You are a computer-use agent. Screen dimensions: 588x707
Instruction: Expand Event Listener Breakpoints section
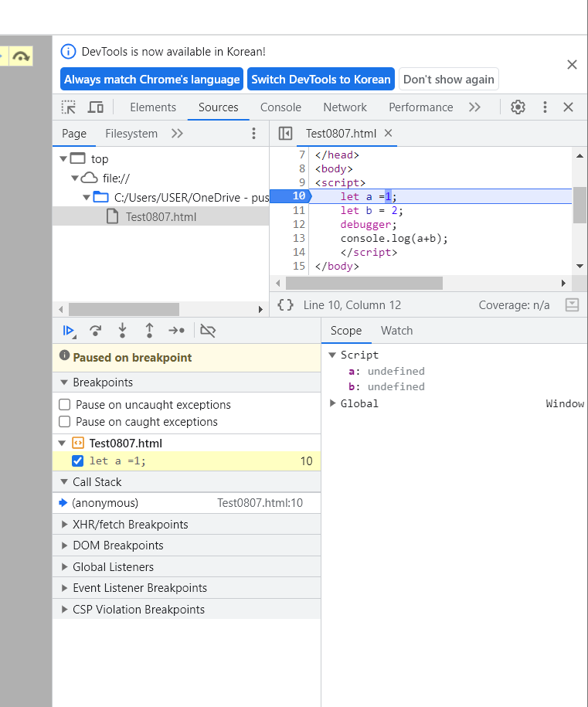[x=64, y=587]
